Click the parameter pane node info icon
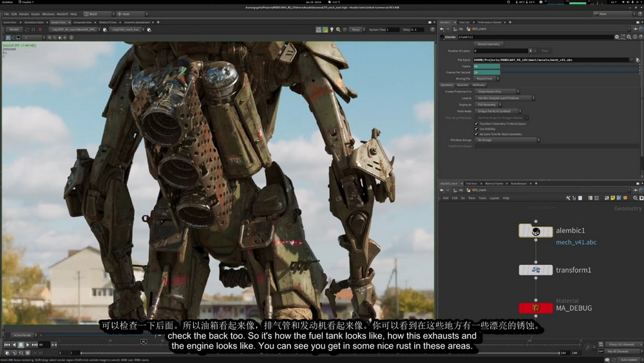This screenshot has width=644, height=363. point(635,37)
